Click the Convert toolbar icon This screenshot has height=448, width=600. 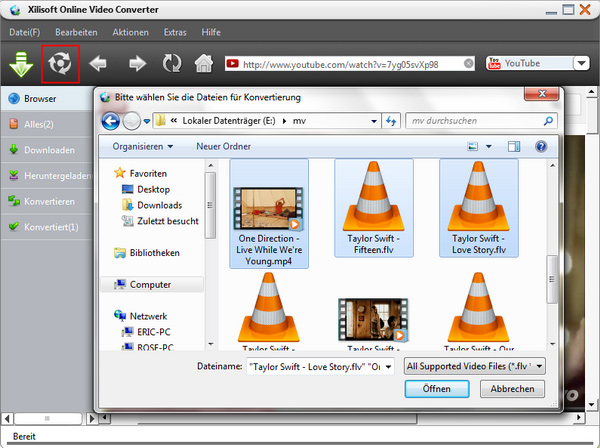[60, 64]
